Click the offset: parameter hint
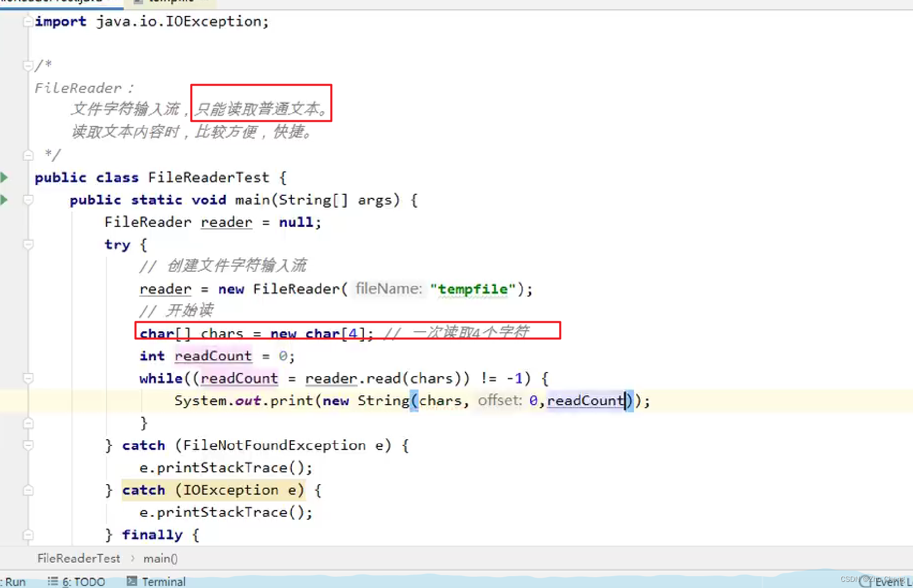This screenshot has width=913, height=588. click(500, 400)
